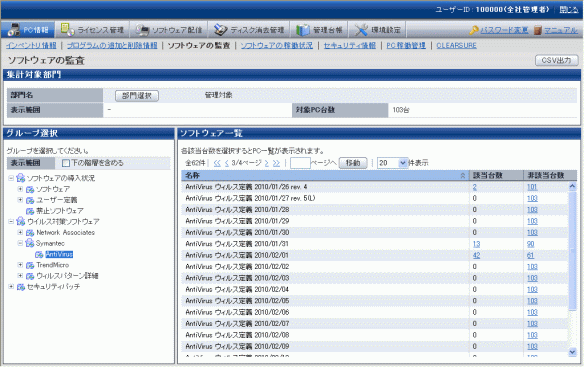584x367 pixels.
Task: Click the 部門選択 button
Action: 137,96
